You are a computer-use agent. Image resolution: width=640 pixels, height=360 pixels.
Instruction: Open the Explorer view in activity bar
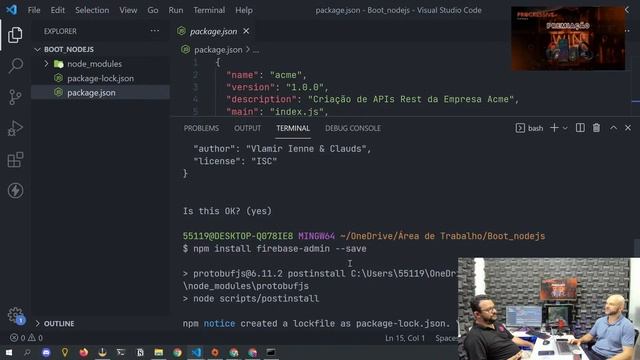tap(15, 35)
